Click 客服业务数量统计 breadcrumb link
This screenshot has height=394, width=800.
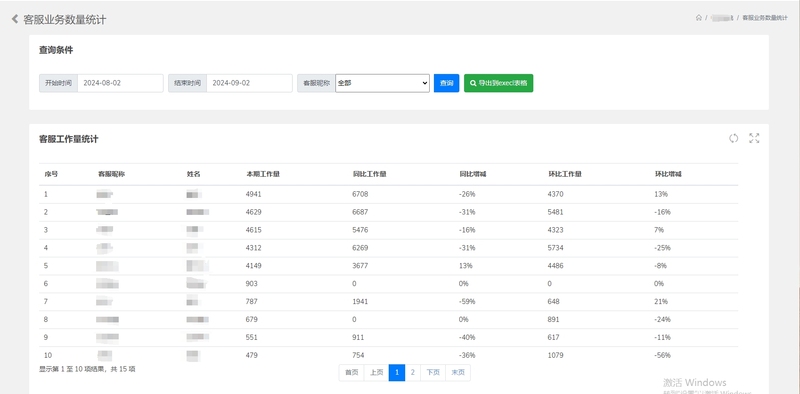coord(765,18)
